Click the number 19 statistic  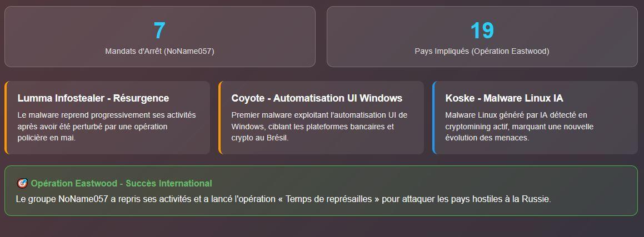pos(482,31)
